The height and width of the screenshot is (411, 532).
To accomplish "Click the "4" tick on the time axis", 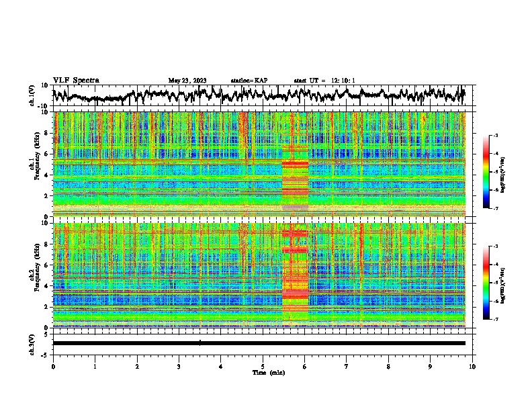I will tap(221, 367).
